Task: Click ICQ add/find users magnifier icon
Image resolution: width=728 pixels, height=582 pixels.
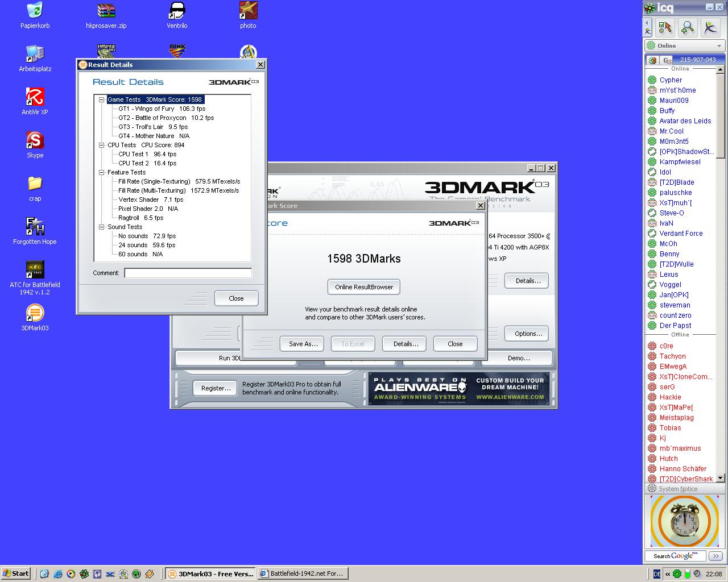Action: tap(687, 27)
